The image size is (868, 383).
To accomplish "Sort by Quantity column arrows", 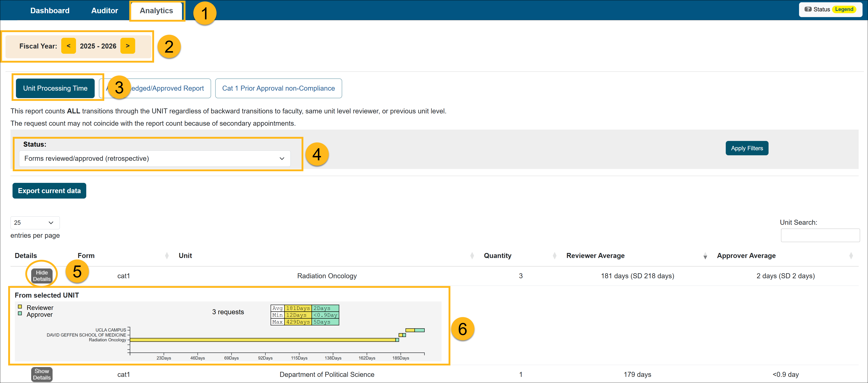I will [554, 256].
